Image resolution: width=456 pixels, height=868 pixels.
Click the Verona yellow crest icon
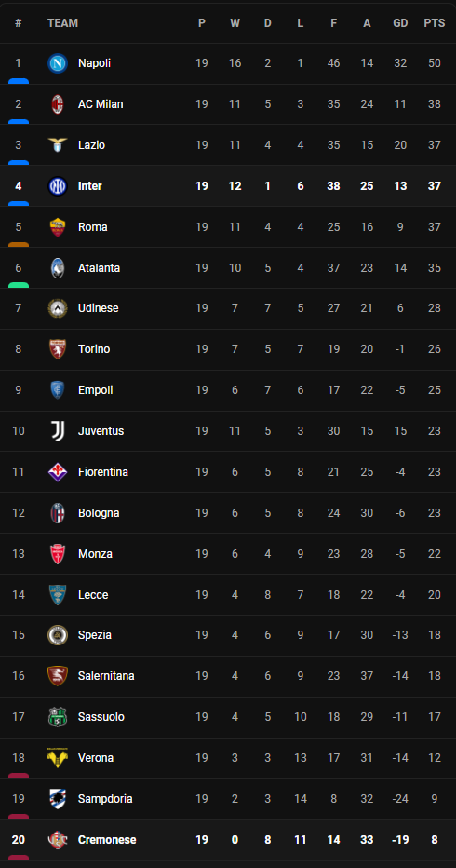[58, 758]
